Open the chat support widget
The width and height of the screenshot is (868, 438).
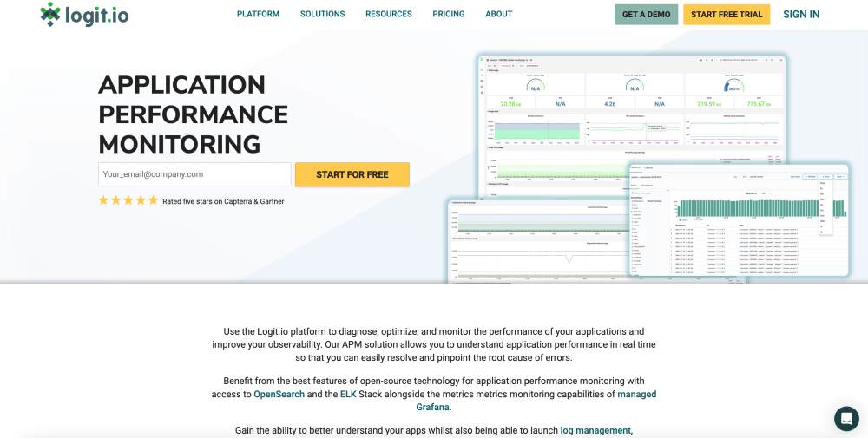(845, 418)
